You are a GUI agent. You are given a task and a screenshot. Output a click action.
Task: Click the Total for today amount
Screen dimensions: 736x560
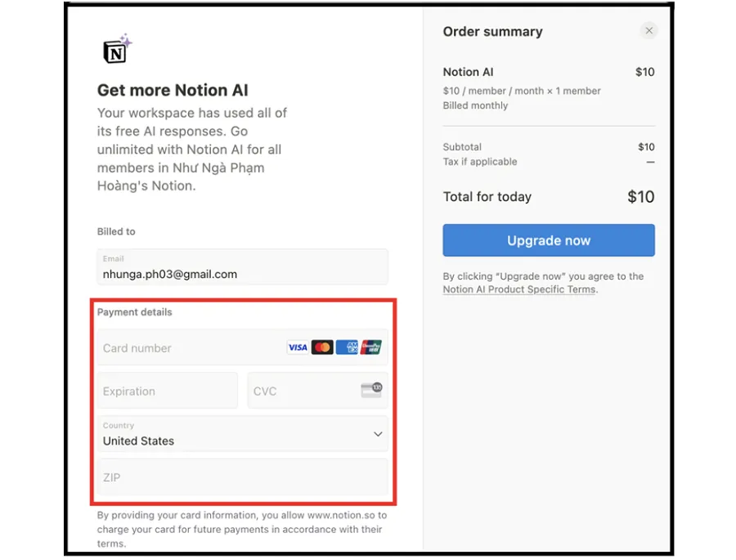click(x=640, y=197)
